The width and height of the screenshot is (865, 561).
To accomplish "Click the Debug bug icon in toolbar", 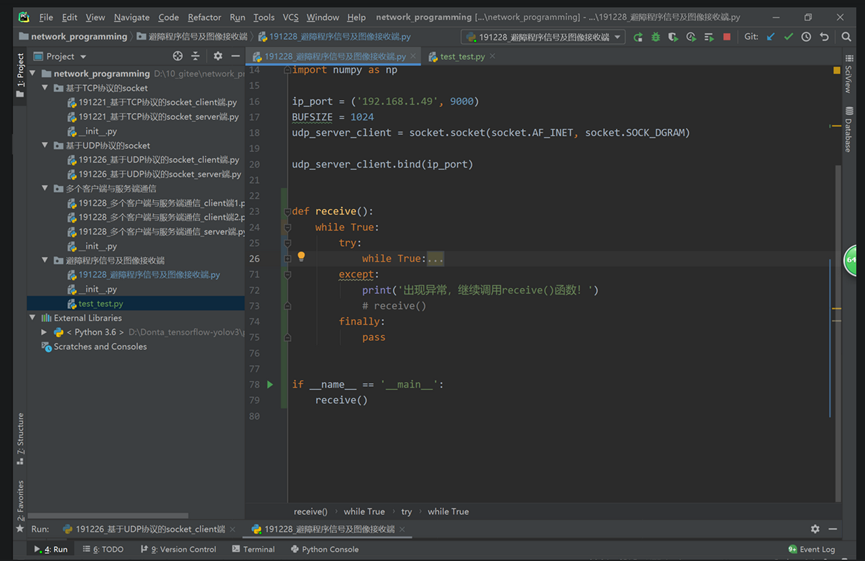I will pos(655,37).
